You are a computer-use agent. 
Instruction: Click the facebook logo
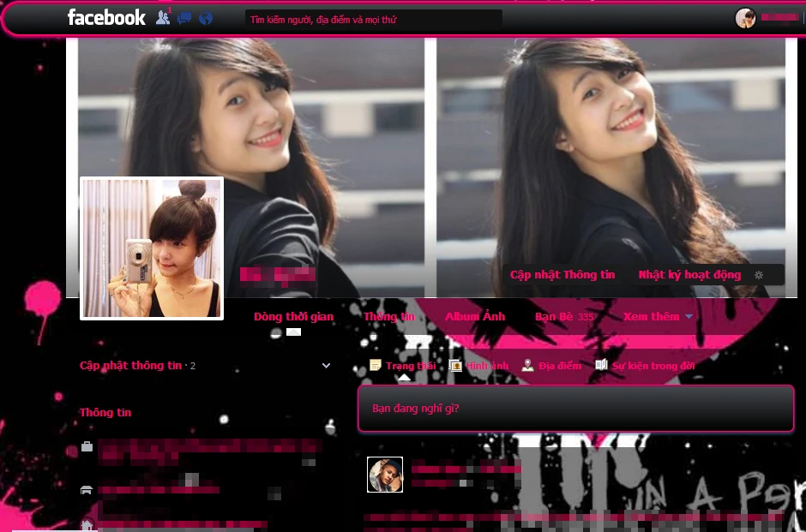pos(106,18)
